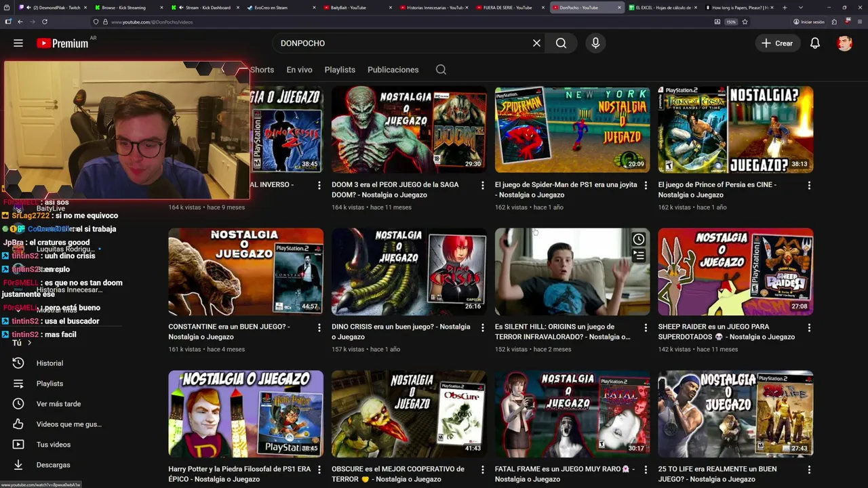
Task: Start voice search with the microphone
Action: [595, 43]
